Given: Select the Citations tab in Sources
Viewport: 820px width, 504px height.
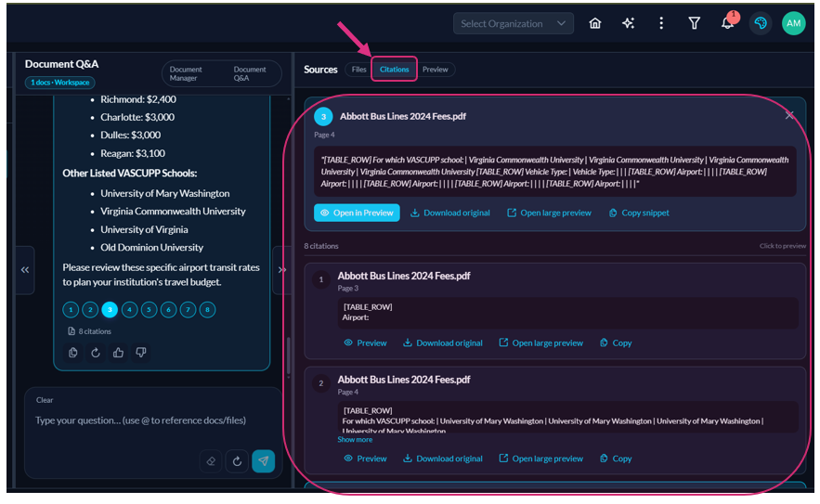Looking at the screenshot, I should point(395,70).
